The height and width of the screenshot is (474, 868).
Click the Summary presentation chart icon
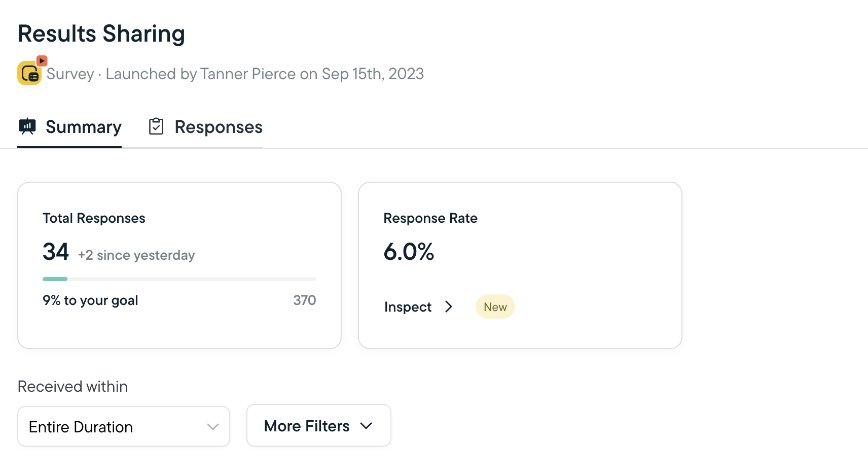tap(27, 126)
